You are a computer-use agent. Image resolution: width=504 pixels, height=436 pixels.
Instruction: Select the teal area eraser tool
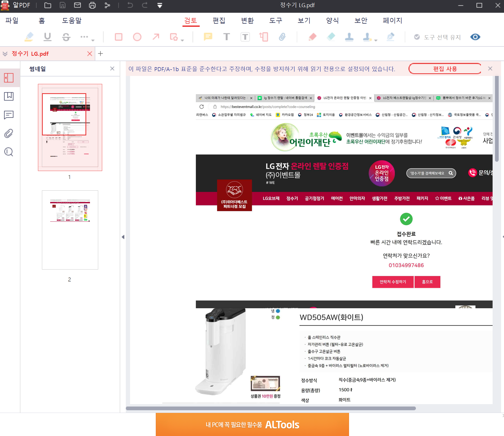331,37
